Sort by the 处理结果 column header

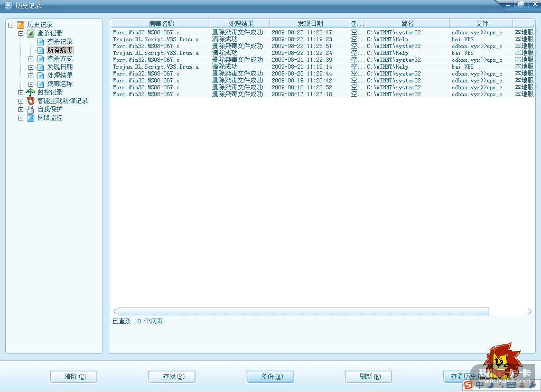click(x=240, y=23)
